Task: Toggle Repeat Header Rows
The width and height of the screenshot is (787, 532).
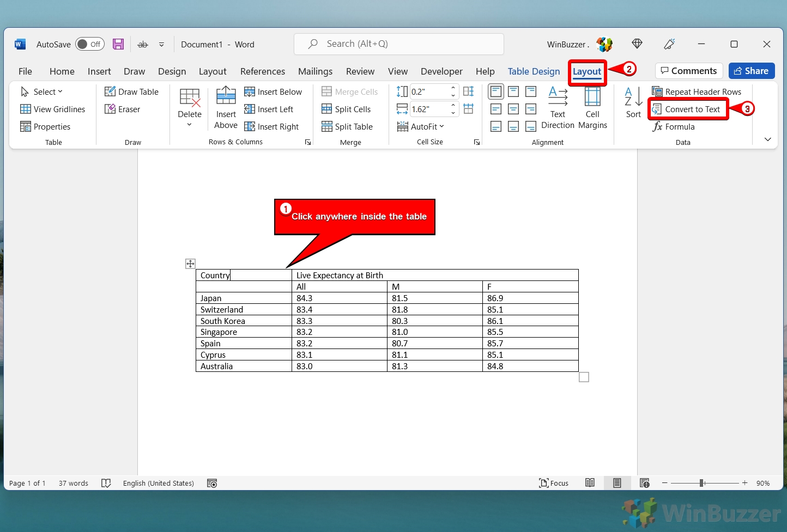Action: coord(697,92)
